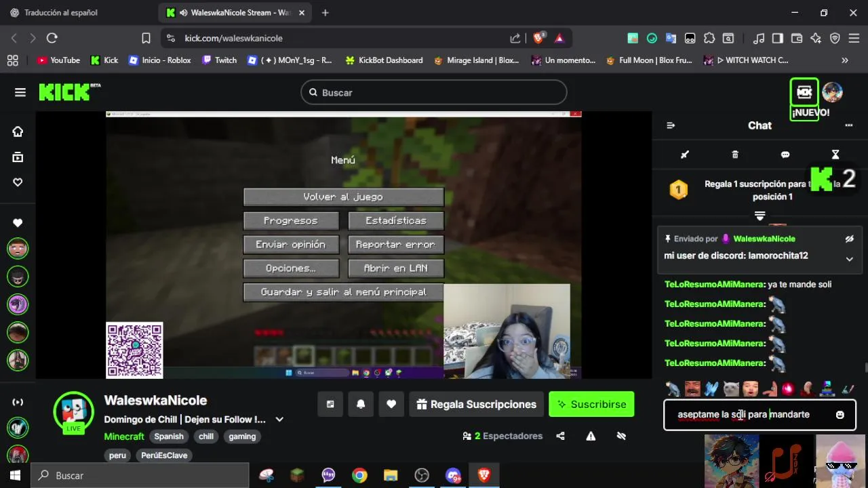Screen dimensions: 868x488
Task: Open Brave VPN shield icon
Action: pos(835,38)
